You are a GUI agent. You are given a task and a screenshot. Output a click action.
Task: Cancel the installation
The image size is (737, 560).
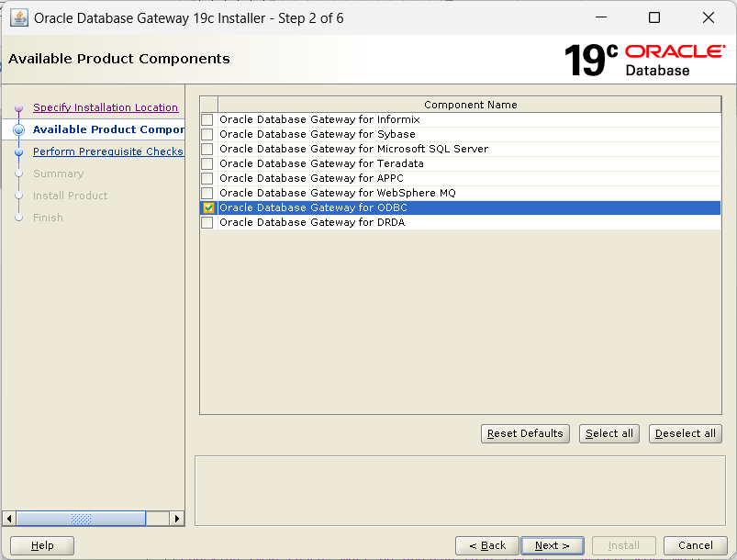[x=695, y=545]
